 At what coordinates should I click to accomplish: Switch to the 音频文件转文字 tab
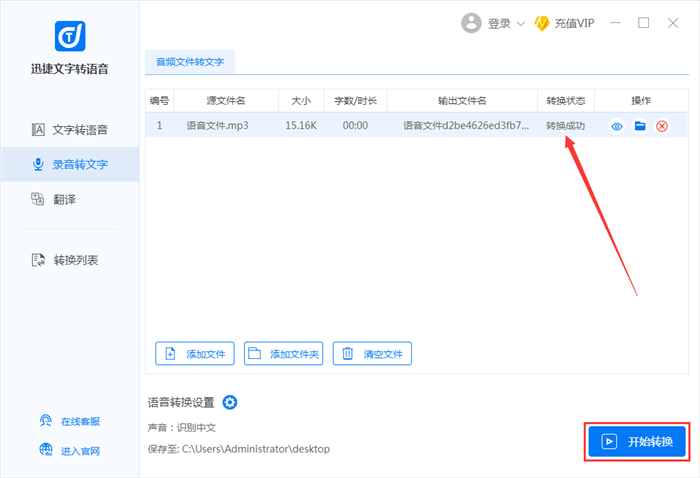tap(190, 62)
